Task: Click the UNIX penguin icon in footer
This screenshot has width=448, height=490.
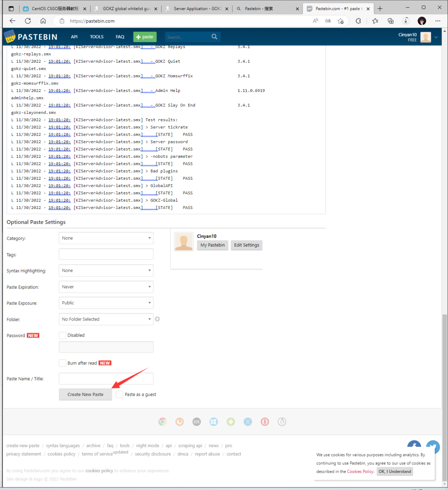Action: click(x=282, y=421)
